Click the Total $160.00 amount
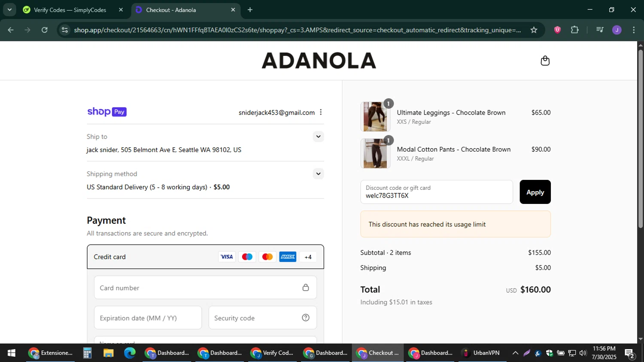The image size is (644, 362). coord(535,289)
